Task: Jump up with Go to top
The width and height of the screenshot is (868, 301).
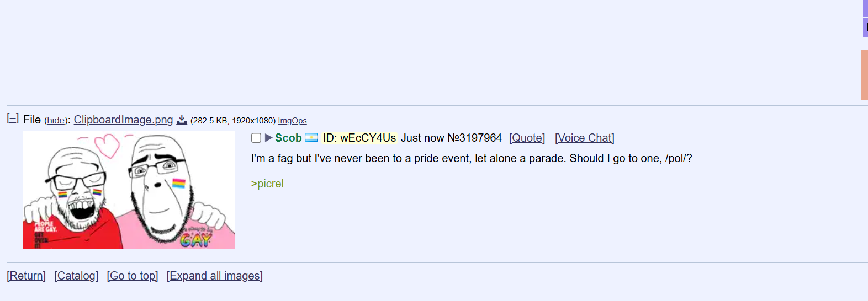Action: pos(133,276)
